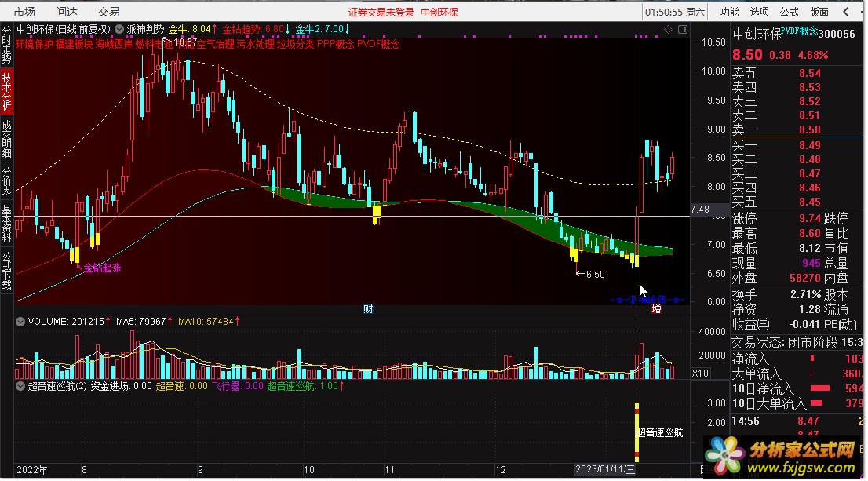
Task: Click the 14:56 tick trade row
Action: (x=796, y=421)
